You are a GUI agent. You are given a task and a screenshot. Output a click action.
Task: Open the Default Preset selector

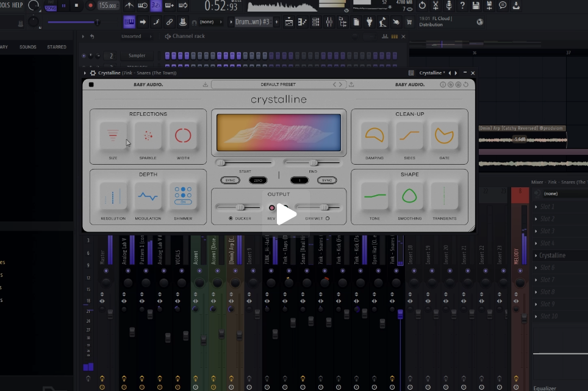(278, 85)
